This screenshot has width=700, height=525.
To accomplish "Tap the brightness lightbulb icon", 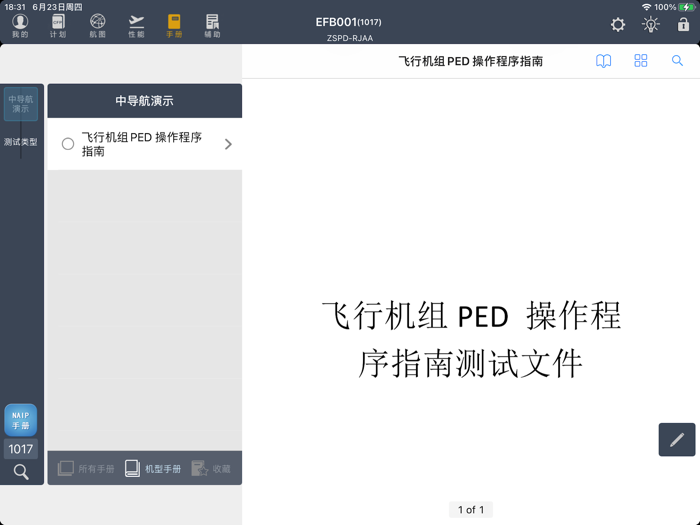I will pos(651,25).
